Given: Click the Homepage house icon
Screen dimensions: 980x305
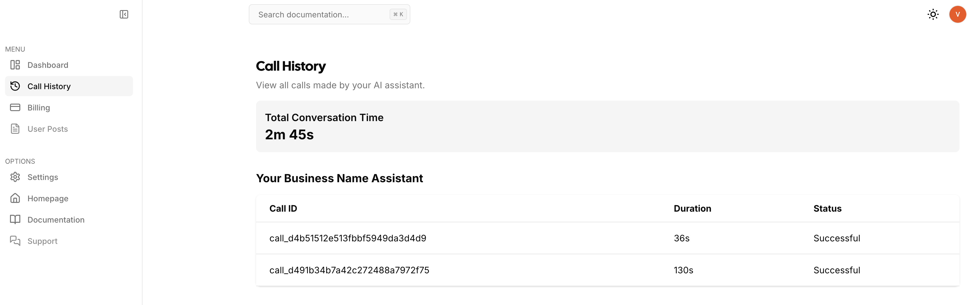Looking at the screenshot, I should pos(15,198).
